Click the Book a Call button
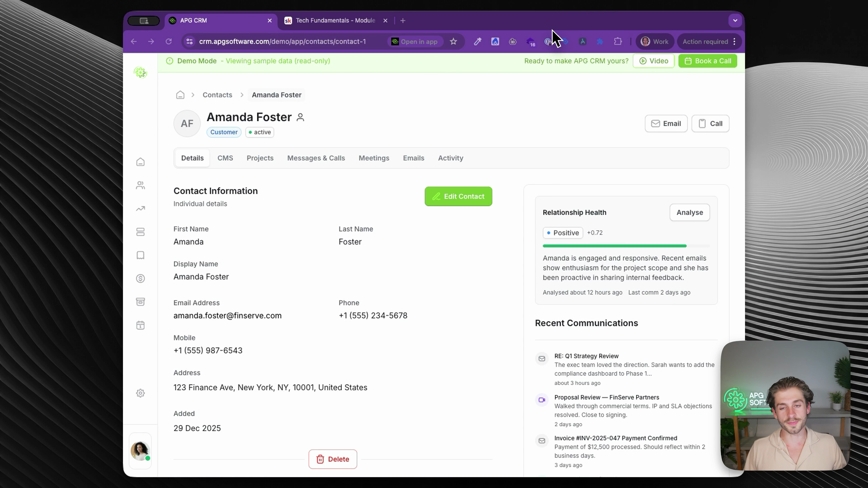The height and width of the screenshot is (488, 868). [x=708, y=61]
